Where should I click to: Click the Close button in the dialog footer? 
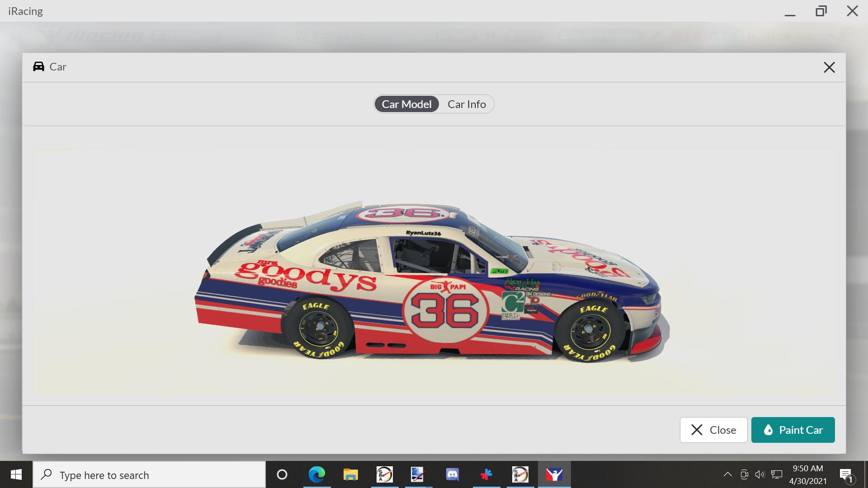tap(713, 430)
